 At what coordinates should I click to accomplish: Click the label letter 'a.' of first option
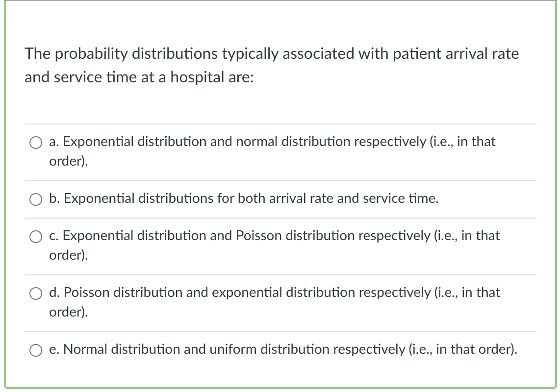[x=53, y=143]
